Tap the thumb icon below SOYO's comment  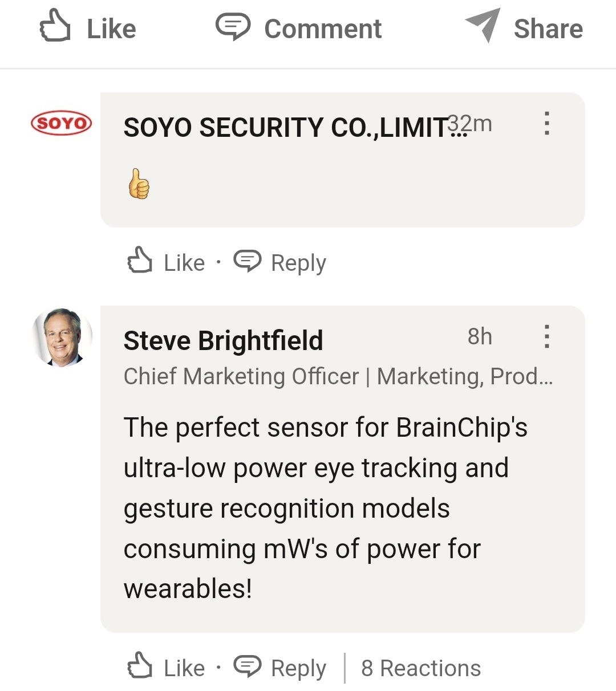[140, 261]
